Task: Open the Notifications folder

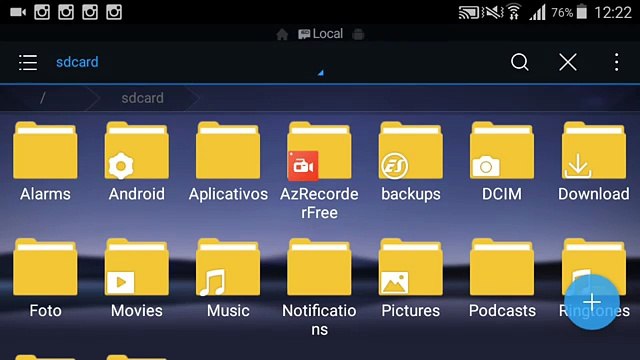Action: [x=319, y=288]
